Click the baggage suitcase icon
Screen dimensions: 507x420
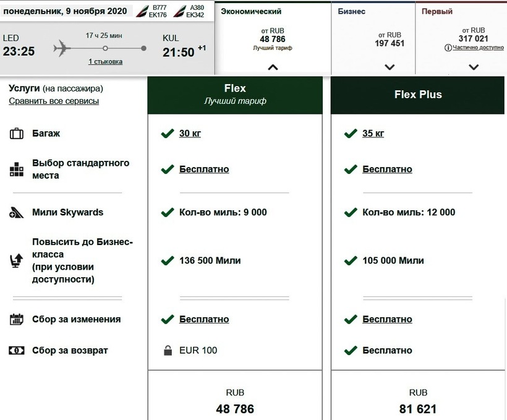[17, 134]
